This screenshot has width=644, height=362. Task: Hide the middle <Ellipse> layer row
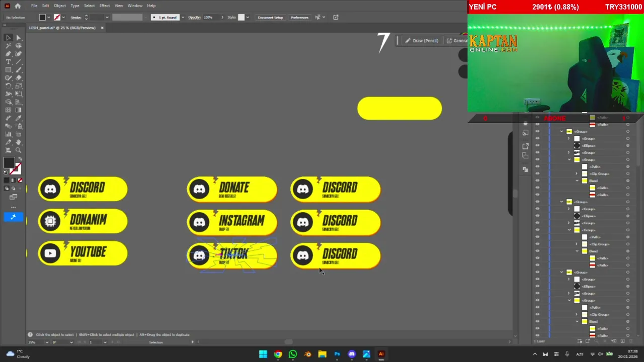tap(537, 216)
